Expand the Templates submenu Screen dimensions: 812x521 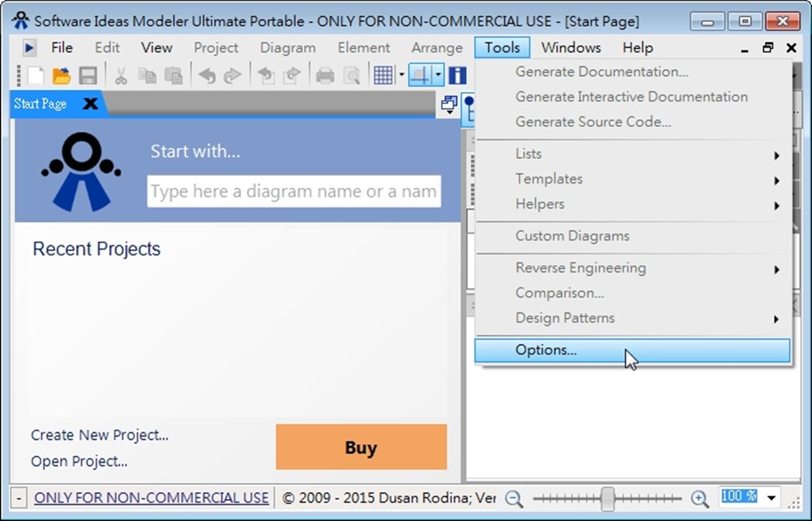coord(633,178)
